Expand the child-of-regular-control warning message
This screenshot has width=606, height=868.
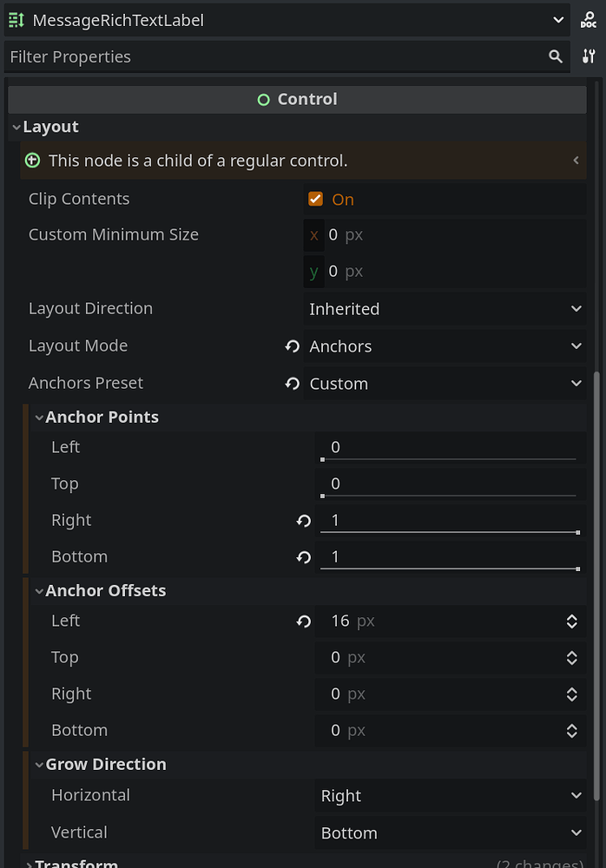(x=575, y=161)
